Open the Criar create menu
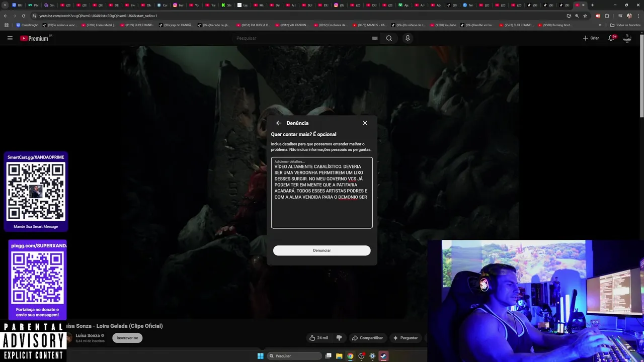The width and height of the screenshot is (644, 362). point(591,38)
